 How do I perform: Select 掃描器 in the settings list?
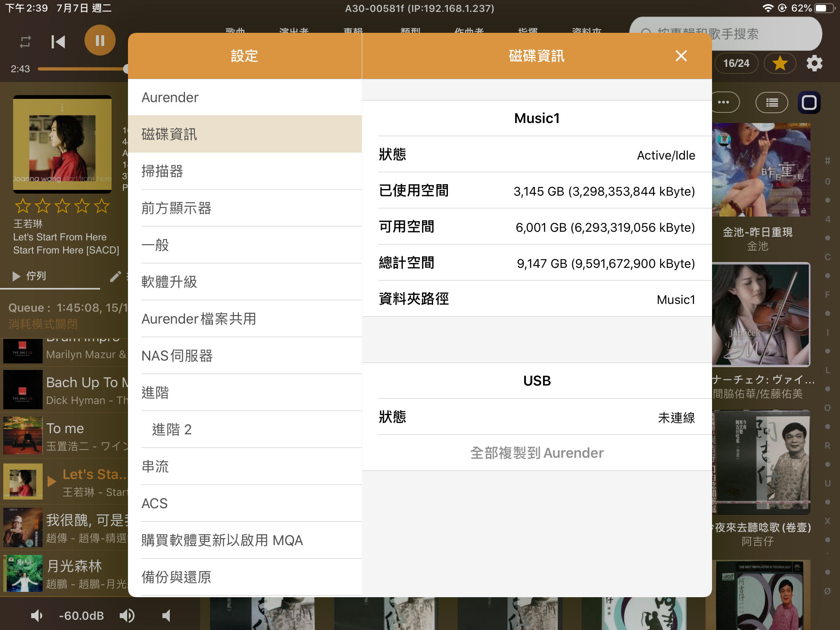(x=245, y=171)
